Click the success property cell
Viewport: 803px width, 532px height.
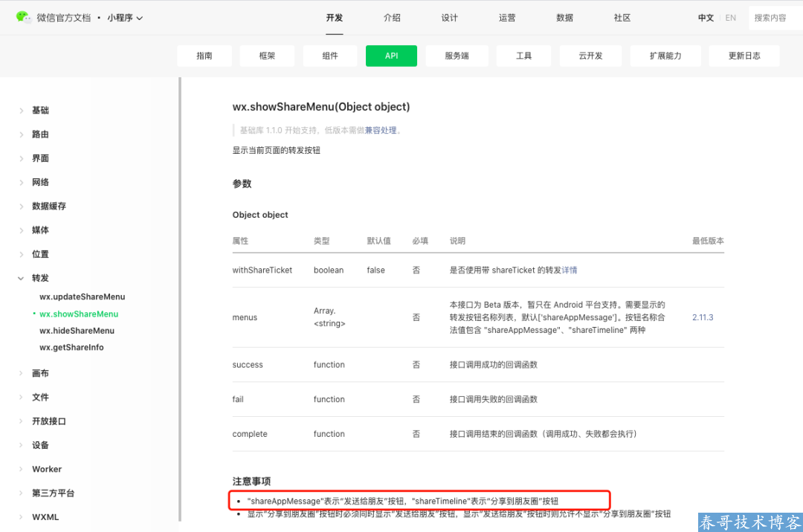[x=248, y=365]
